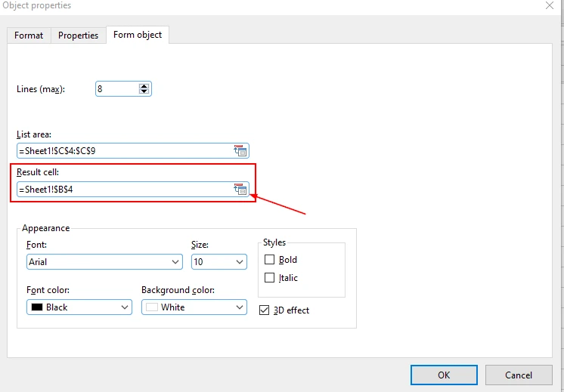This screenshot has width=564, height=392.
Task: Increase the Lines (max) spinner value
Action: (144, 86)
